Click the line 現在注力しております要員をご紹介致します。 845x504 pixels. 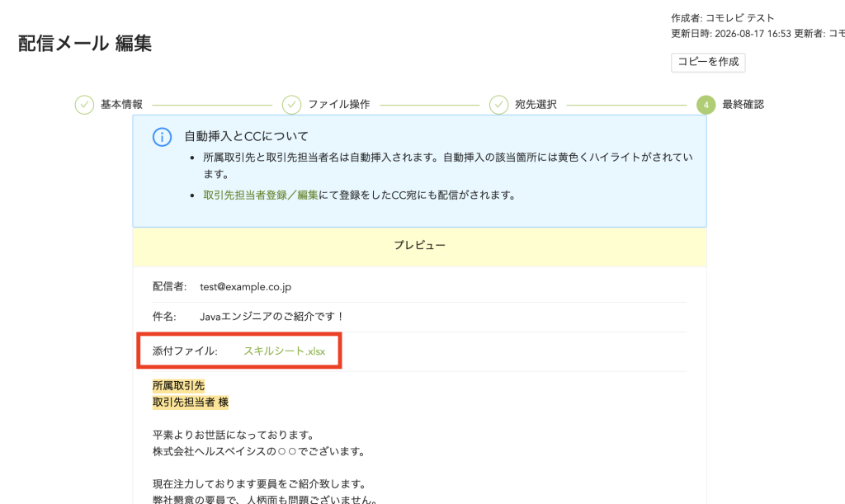click(260, 484)
